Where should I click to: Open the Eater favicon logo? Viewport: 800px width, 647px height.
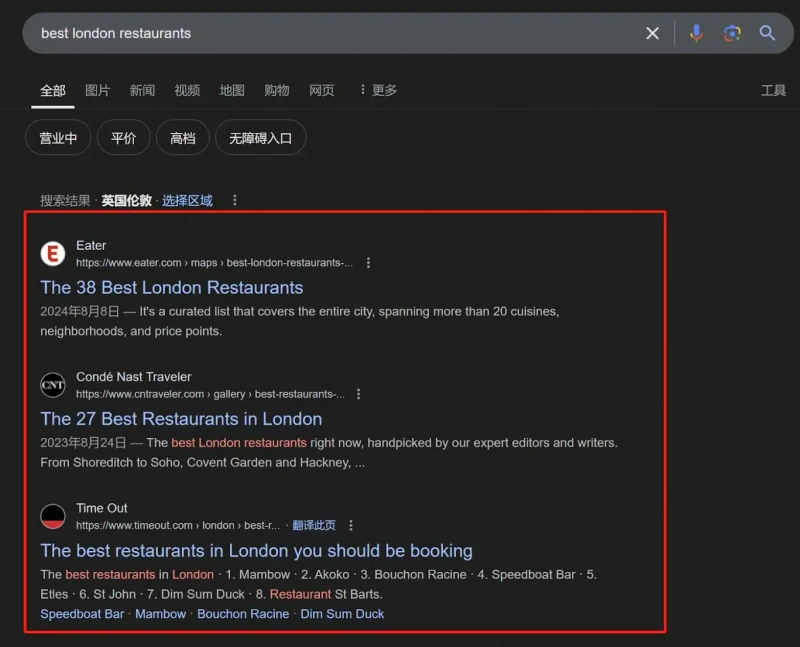[x=53, y=254]
